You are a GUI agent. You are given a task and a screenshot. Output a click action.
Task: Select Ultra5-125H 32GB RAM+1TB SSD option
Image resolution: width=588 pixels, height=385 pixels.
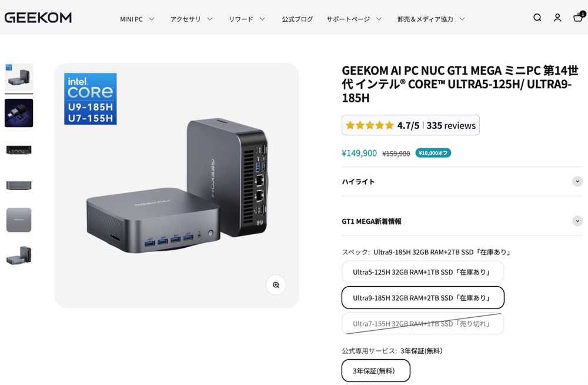(422, 272)
